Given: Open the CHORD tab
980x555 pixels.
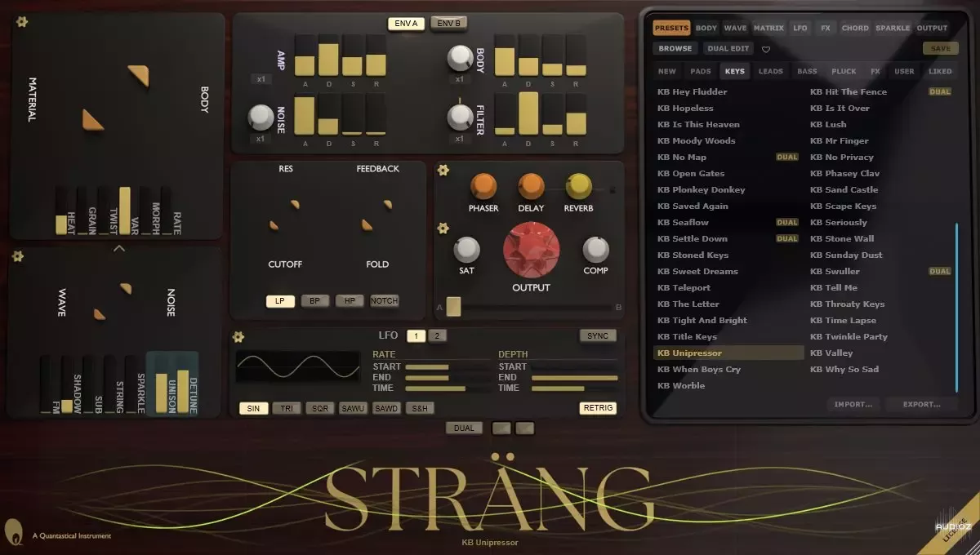Looking at the screenshot, I should tap(855, 28).
